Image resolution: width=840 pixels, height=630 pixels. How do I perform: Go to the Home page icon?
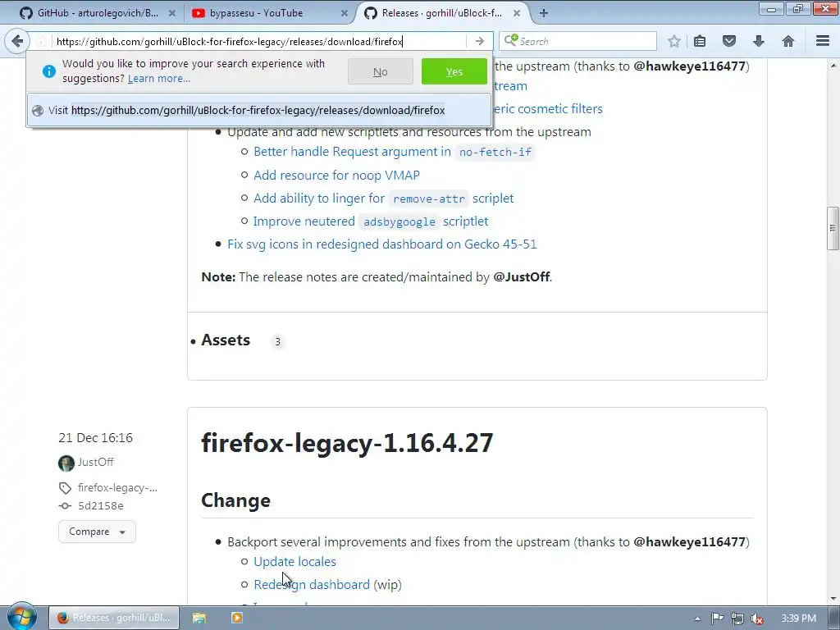point(788,41)
